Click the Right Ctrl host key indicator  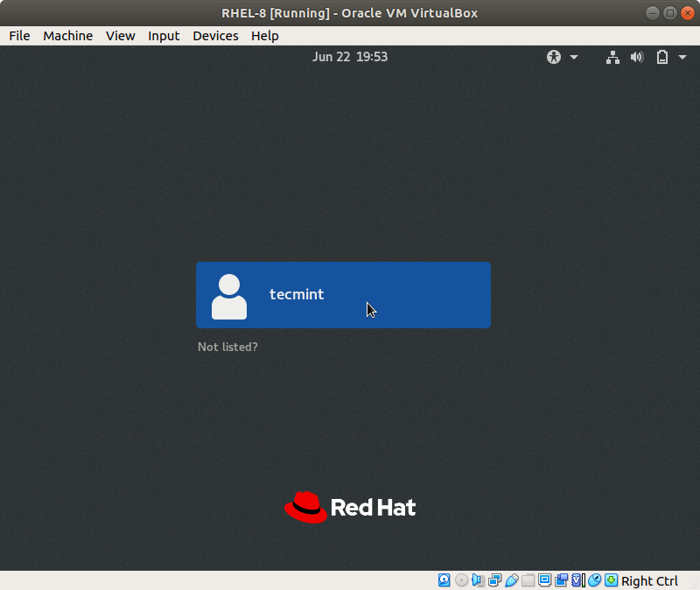(649, 580)
